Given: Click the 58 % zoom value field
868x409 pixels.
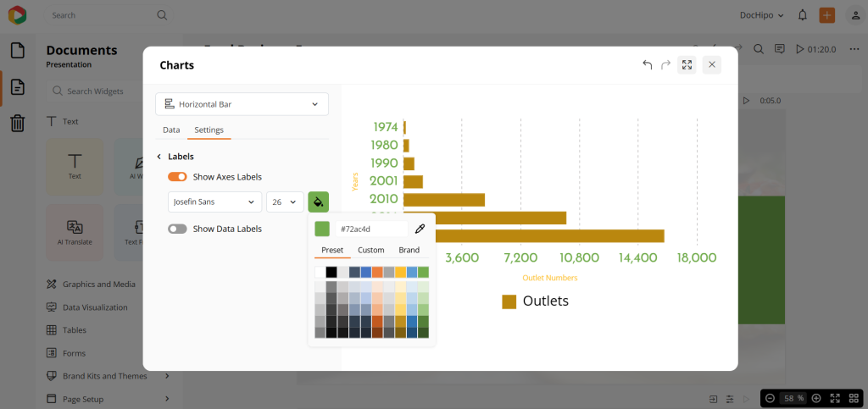Looking at the screenshot, I should (793, 398).
